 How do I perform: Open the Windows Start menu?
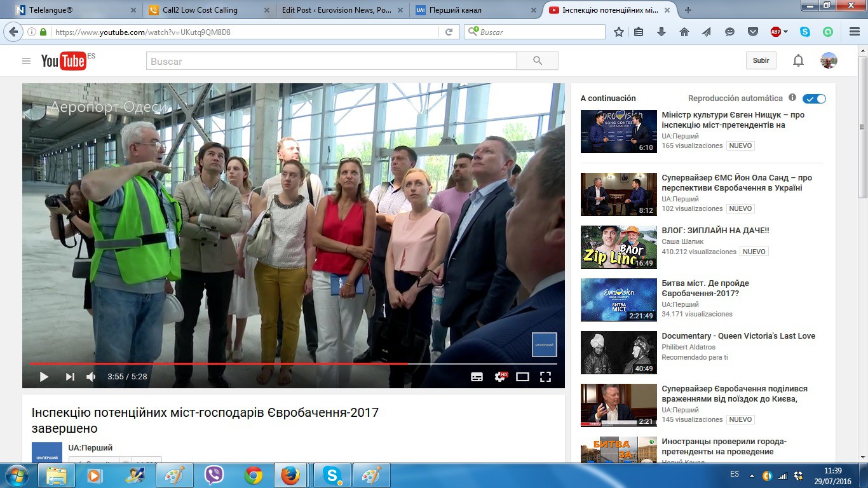(17, 475)
